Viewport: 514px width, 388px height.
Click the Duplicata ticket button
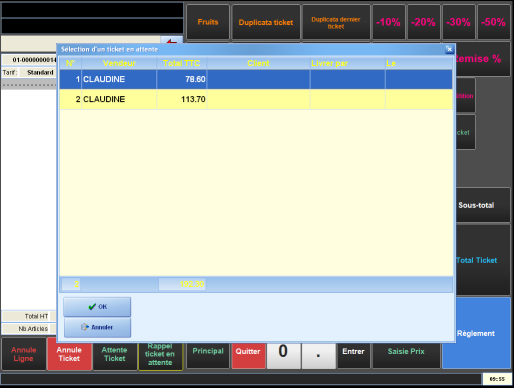(266, 22)
